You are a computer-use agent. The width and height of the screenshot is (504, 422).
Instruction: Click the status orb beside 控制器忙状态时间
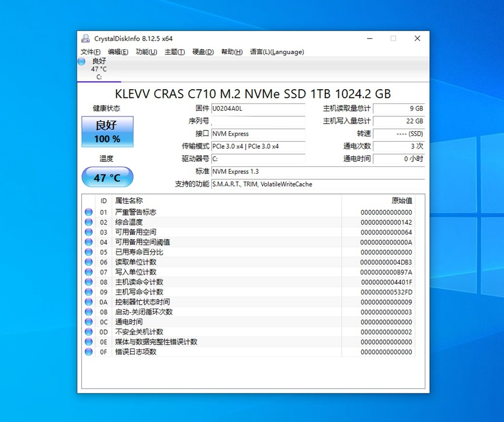[x=89, y=302]
